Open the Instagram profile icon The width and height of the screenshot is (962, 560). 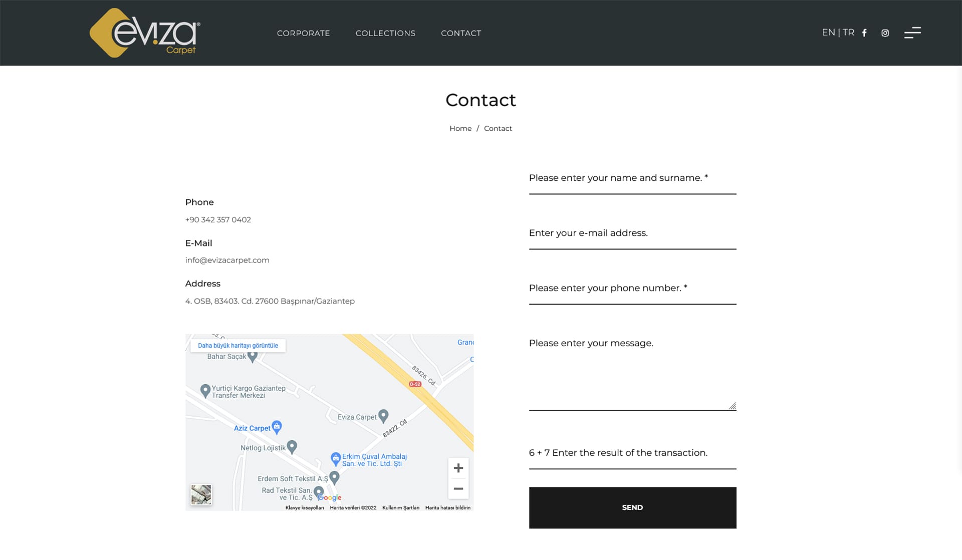(x=885, y=33)
